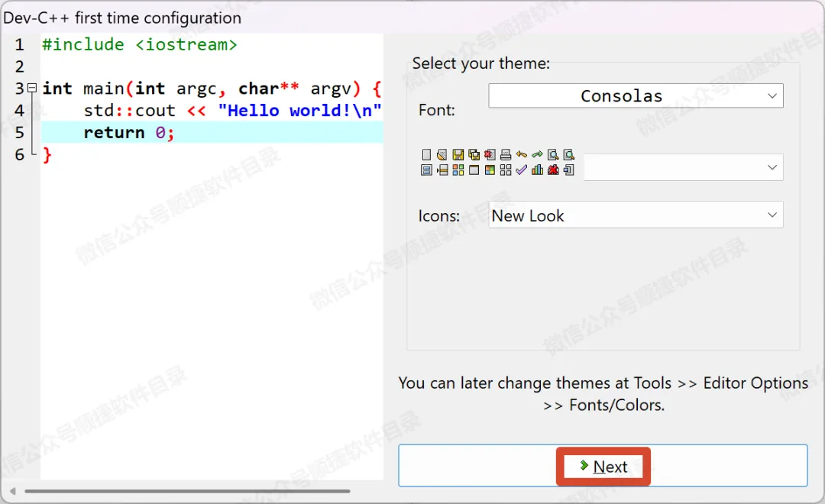Click the Print icon
825x504 pixels.
tap(506, 155)
